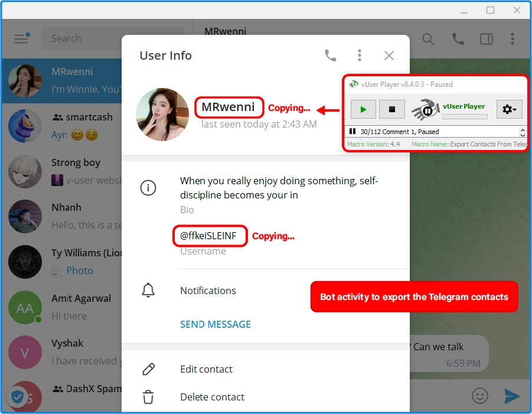Open the smartcash group chat
Image resolution: width=532 pixels, height=414 pixels.
(62, 126)
